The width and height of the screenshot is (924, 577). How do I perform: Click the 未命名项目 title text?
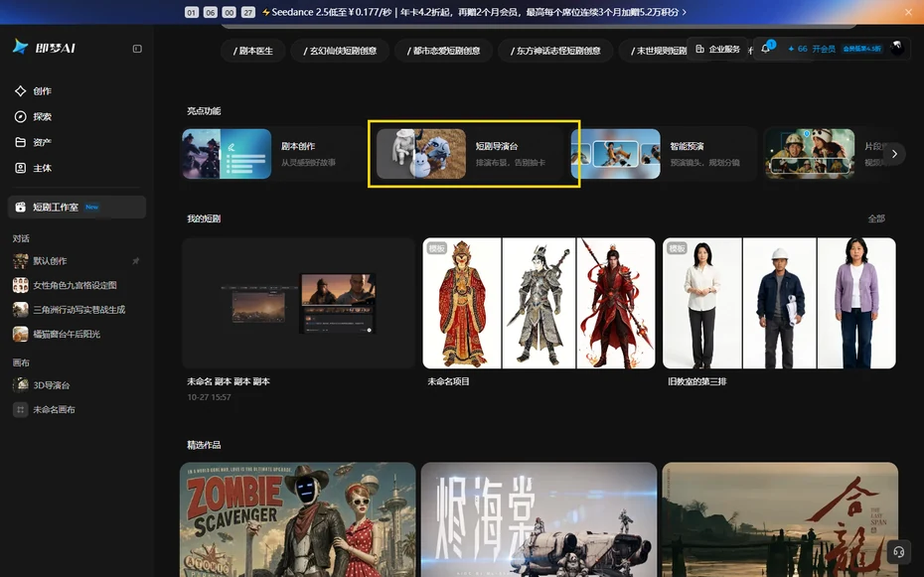[448, 381]
